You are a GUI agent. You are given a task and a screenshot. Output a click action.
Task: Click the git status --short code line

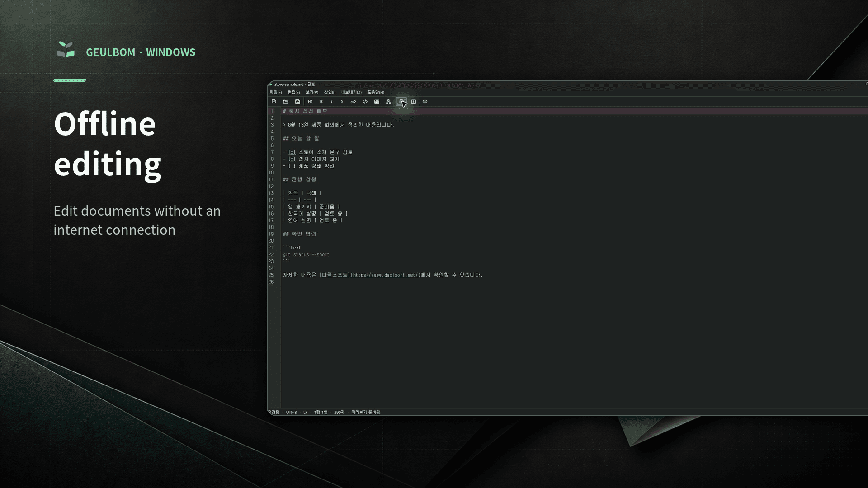306,254
